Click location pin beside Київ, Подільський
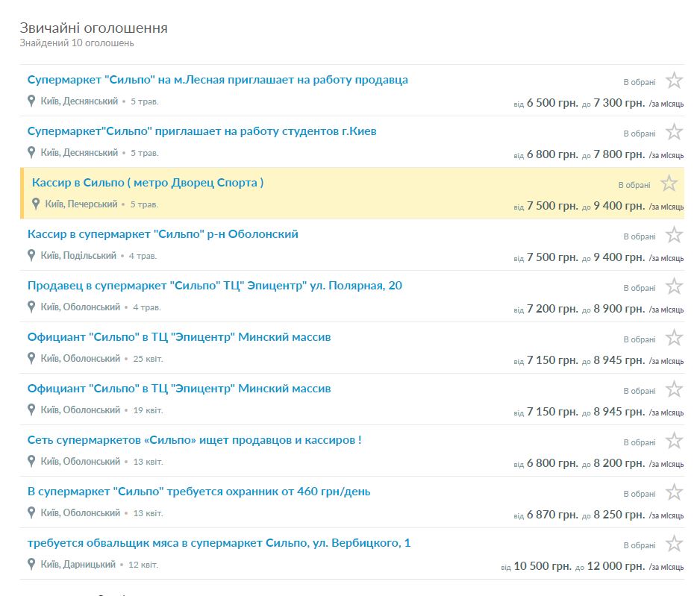700x596 pixels. tap(31, 255)
